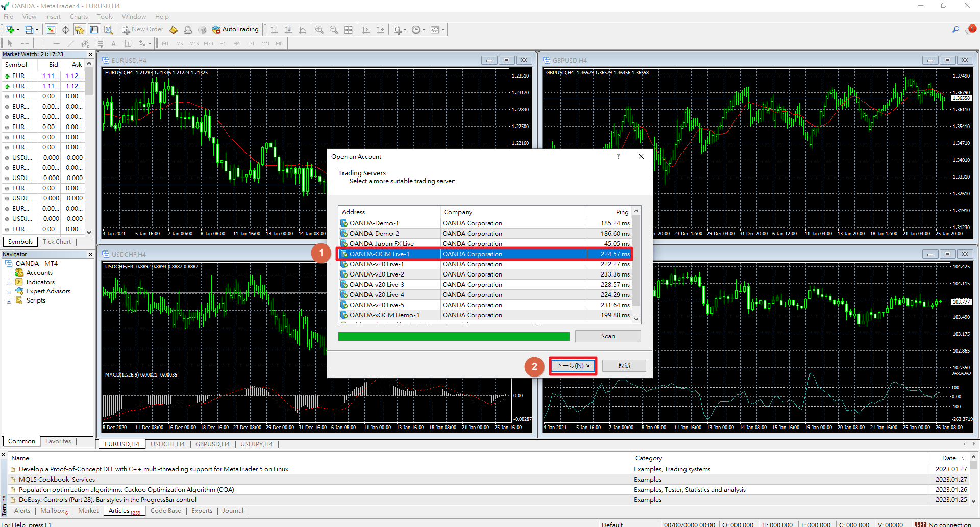
Task: Close the Market Watch panel
Action: [91, 54]
